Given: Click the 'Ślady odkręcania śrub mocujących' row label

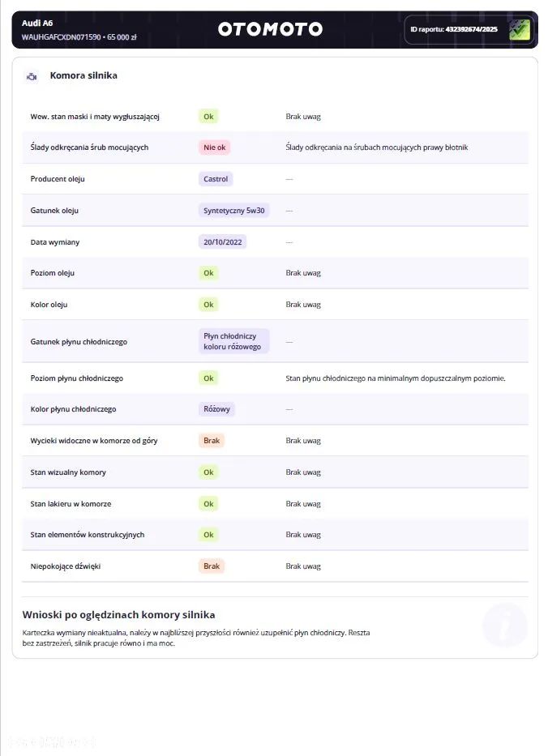Looking at the screenshot, I should tap(89, 147).
